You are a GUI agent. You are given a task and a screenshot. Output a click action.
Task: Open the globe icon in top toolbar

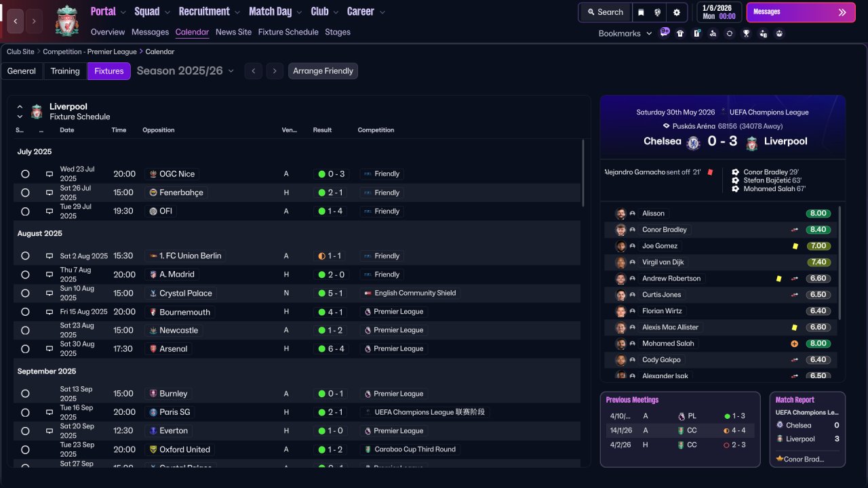[x=658, y=12]
